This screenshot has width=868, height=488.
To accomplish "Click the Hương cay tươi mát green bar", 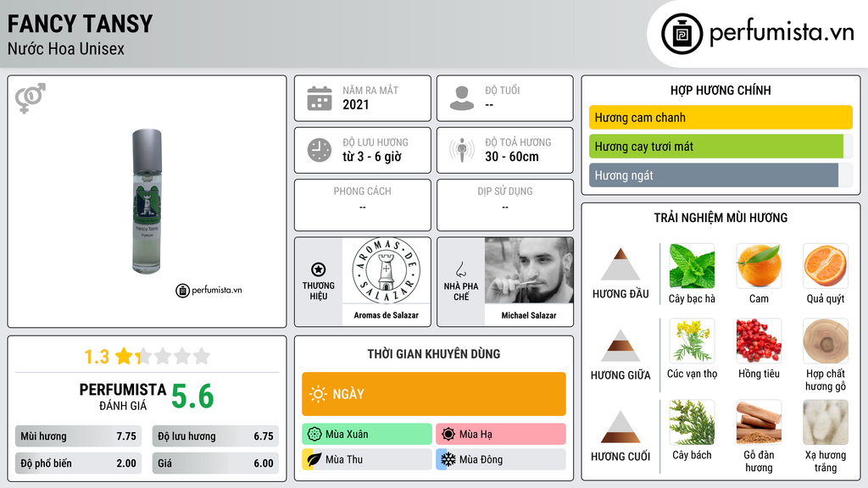I will tap(715, 146).
